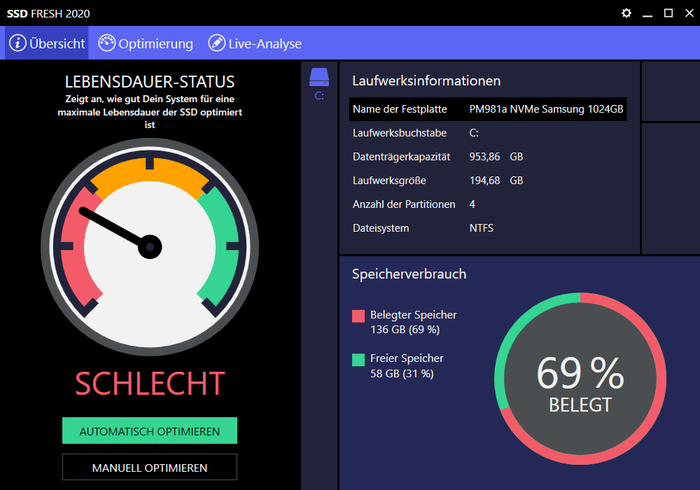Click the Live-Analyse pencil icon

click(x=217, y=43)
